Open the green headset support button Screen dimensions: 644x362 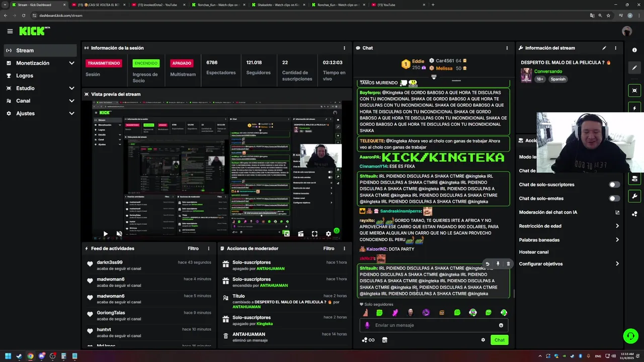pos(630,336)
